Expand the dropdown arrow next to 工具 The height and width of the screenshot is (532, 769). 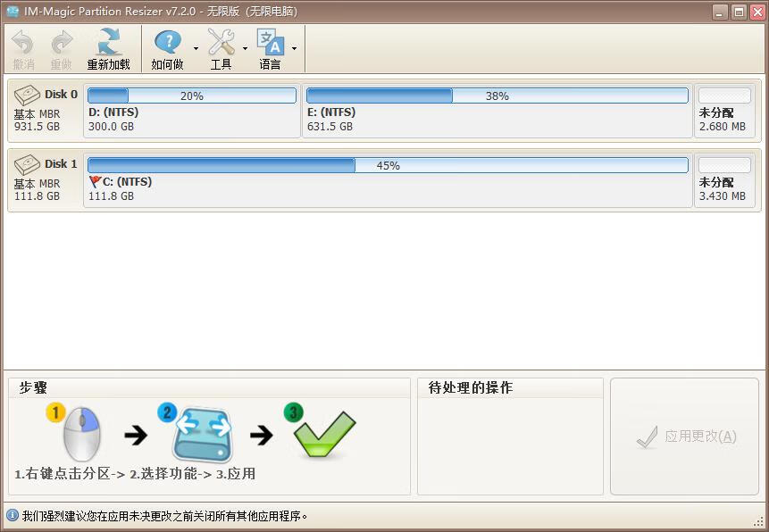[245, 48]
